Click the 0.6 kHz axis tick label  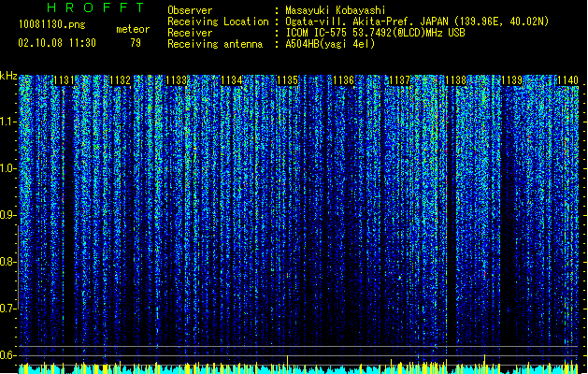pyautogui.click(x=8, y=355)
